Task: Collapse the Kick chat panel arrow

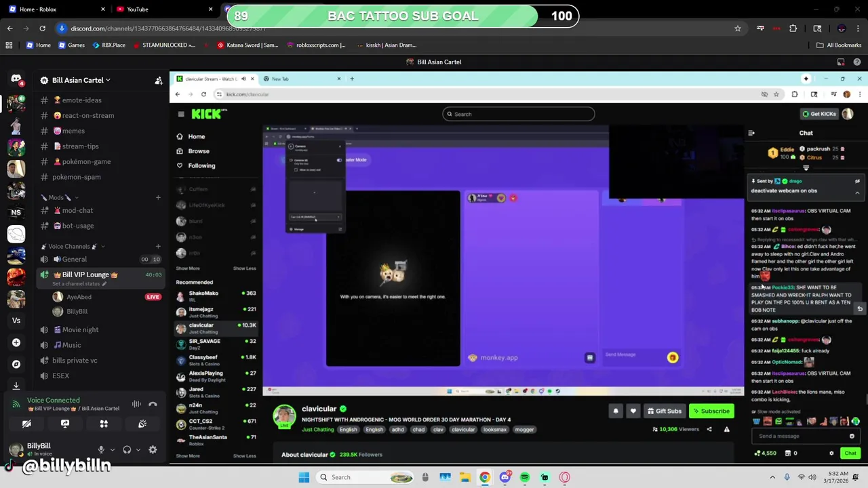Action: pyautogui.click(x=751, y=133)
